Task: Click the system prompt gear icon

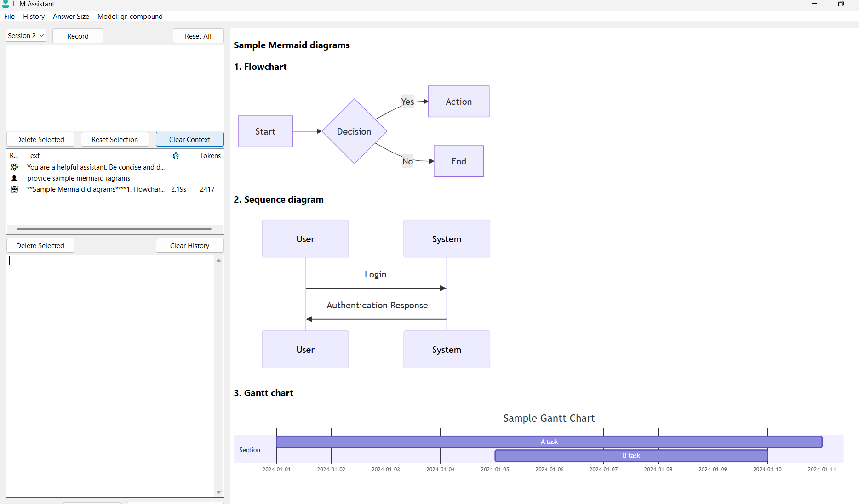Action: pyautogui.click(x=14, y=167)
